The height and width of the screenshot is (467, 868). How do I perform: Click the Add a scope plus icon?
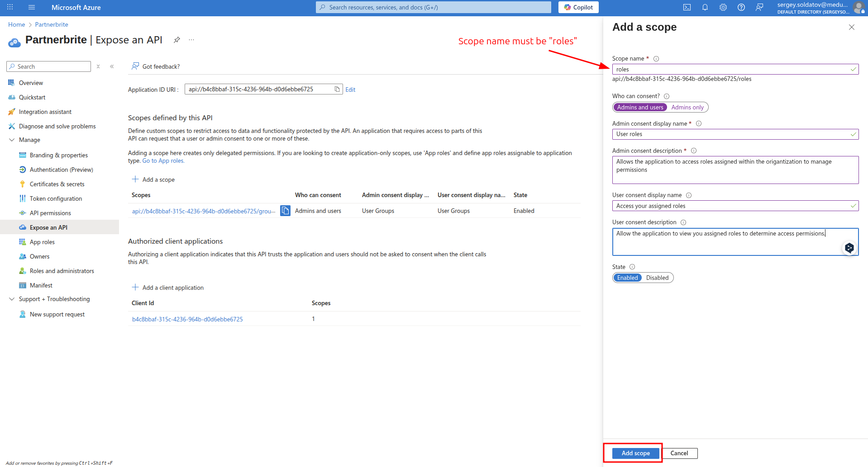click(135, 179)
